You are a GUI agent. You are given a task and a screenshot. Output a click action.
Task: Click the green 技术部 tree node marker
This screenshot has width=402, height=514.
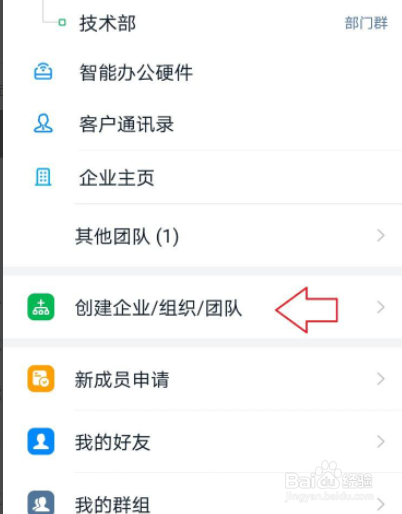coord(62,23)
